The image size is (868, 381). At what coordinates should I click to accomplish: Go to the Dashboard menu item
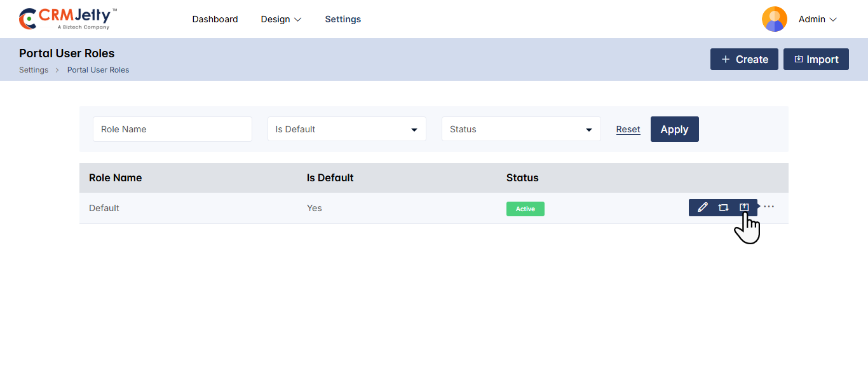[215, 19]
